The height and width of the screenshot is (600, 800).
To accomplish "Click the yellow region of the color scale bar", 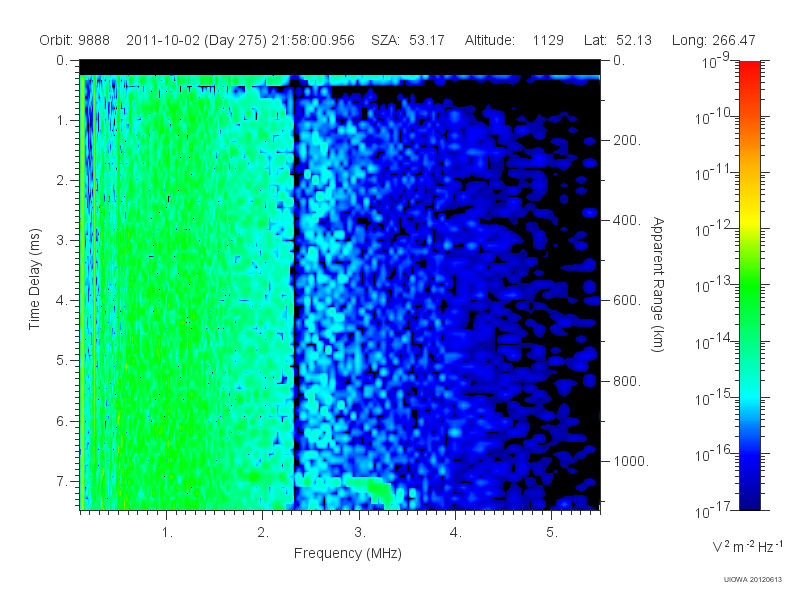I will pos(750,220).
